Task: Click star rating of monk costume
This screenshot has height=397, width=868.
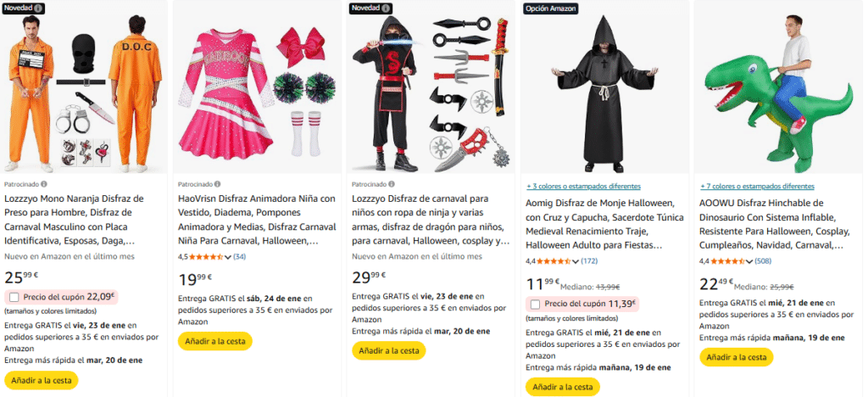Action: click(x=554, y=260)
